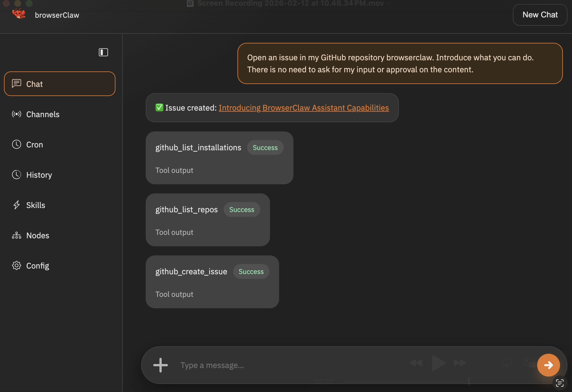Click the play button in the video overlay

point(438,363)
